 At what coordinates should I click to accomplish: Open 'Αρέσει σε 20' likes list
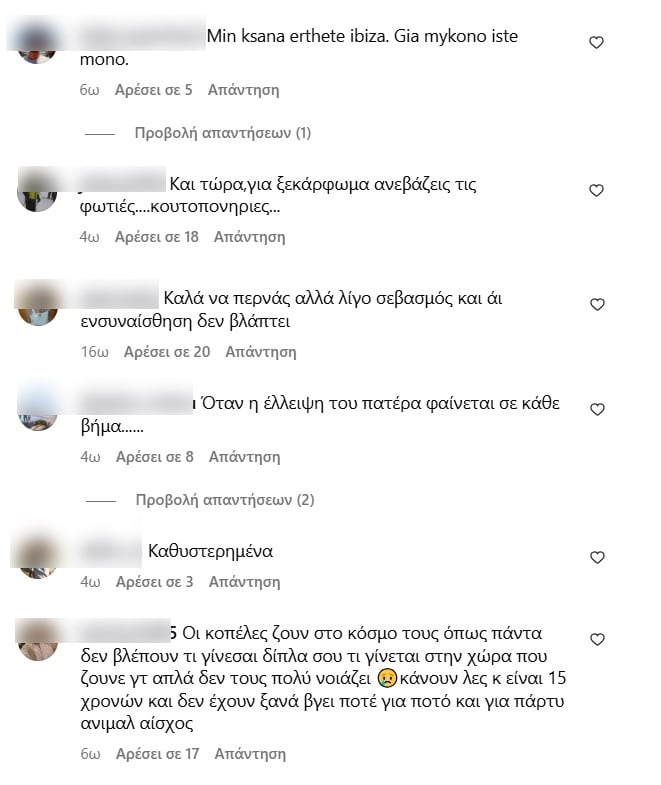coord(167,352)
